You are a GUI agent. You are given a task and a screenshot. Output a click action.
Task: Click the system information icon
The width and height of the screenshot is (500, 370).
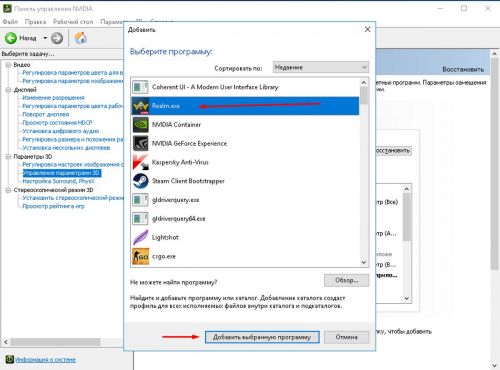click(10, 359)
